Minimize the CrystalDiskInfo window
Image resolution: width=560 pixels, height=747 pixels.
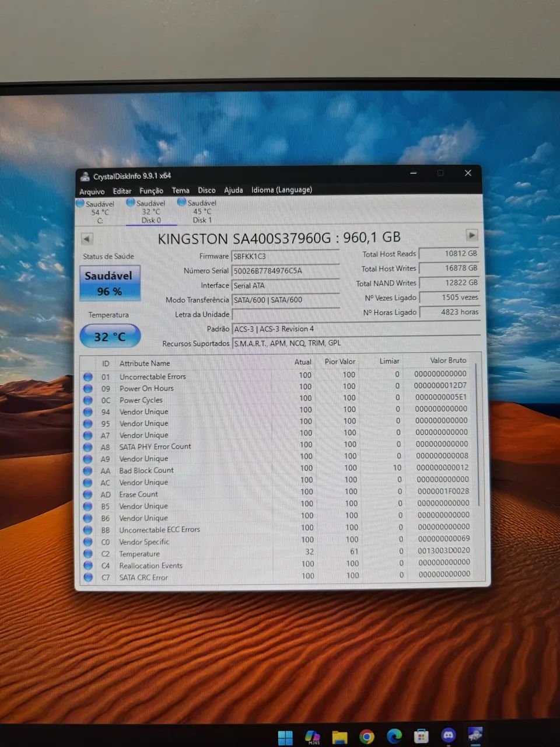tap(414, 173)
